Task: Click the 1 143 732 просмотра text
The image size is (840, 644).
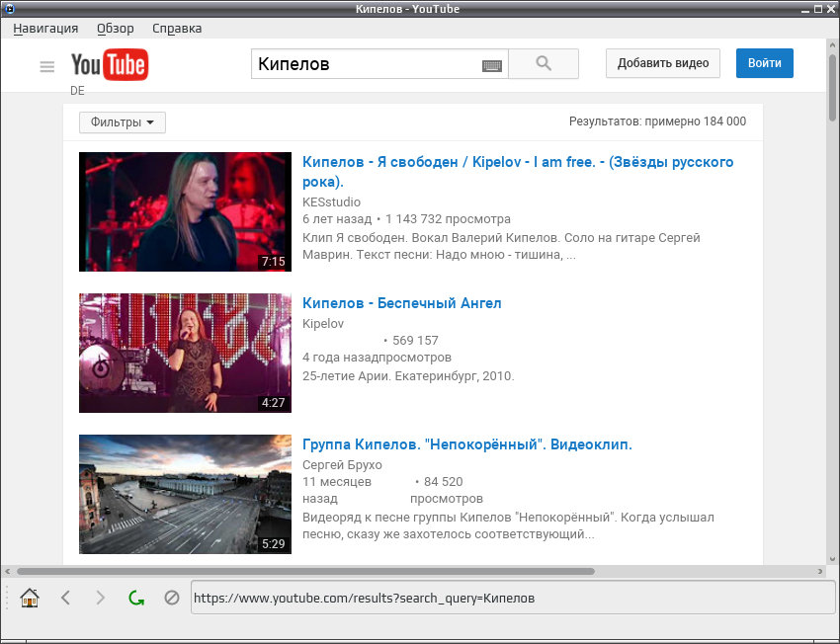Action: coord(448,219)
